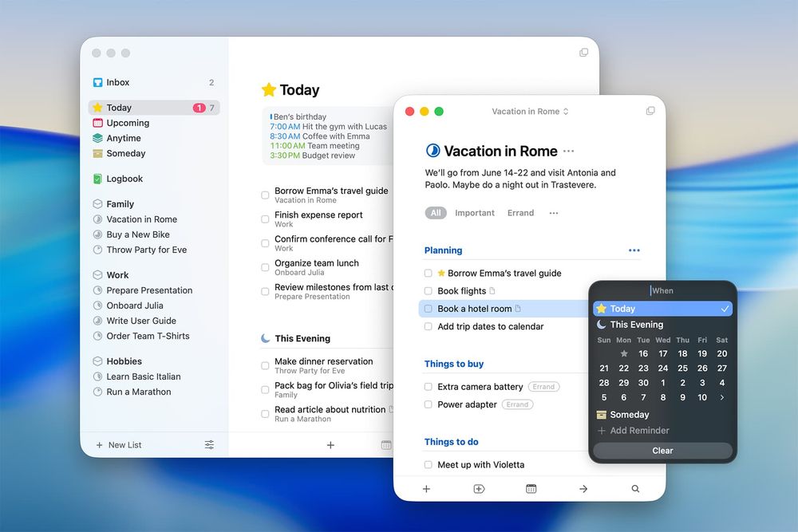The height and width of the screenshot is (532, 798).
Task: Open the Logbook from the sidebar
Action: point(122,179)
